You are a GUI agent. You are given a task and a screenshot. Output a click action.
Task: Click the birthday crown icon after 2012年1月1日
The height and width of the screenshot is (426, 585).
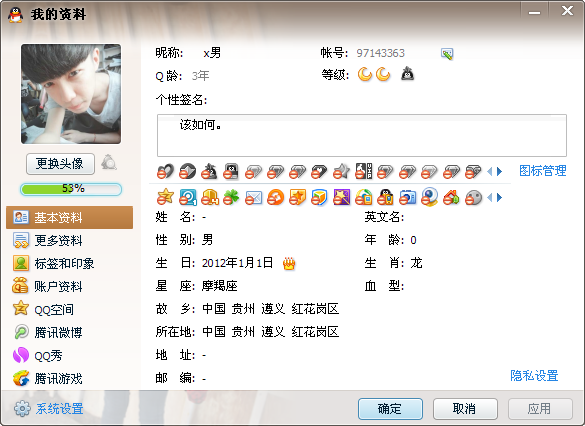tap(289, 263)
